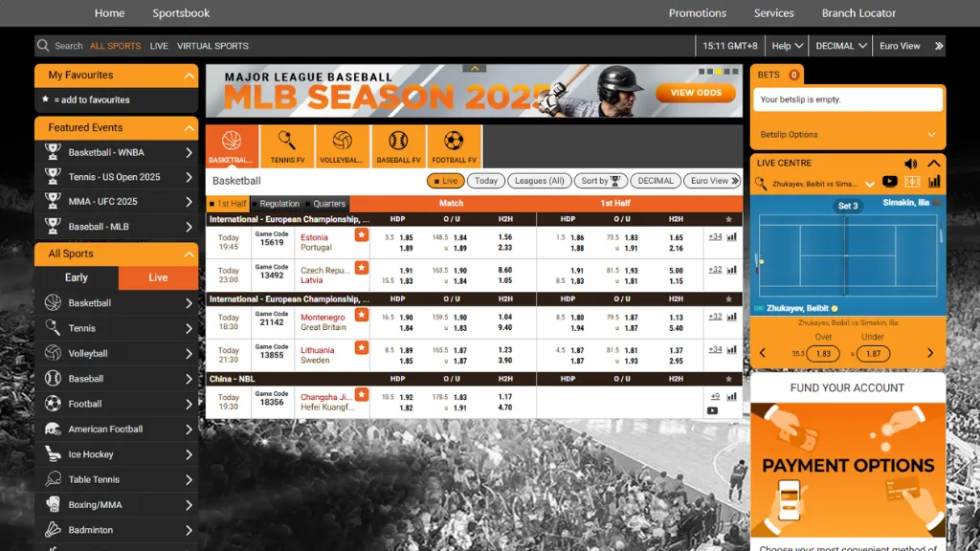This screenshot has width=980, height=551.
Task: Favourite the first European Championship league star
Action: tap(728, 219)
